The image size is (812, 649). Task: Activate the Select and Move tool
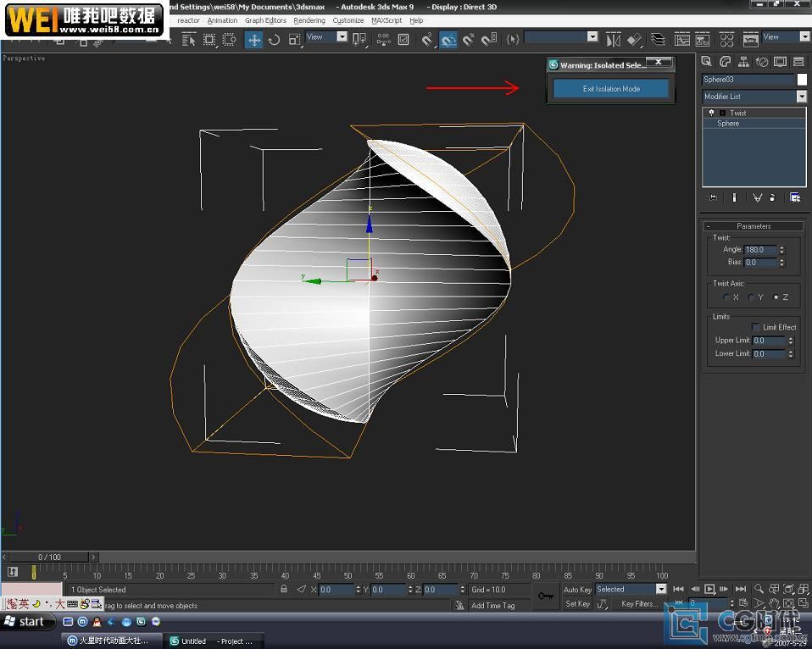point(253,39)
